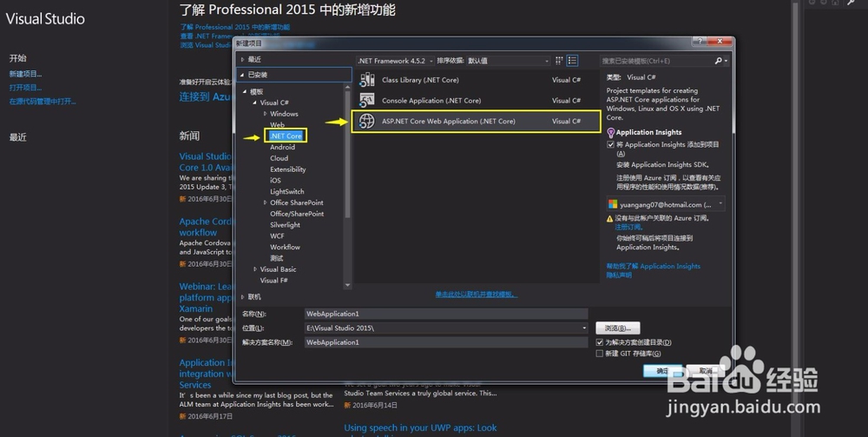This screenshot has width=868, height=437.
Task: Click the Microsoft account logo next to yuangang07
Action: [x=613, y=204]
